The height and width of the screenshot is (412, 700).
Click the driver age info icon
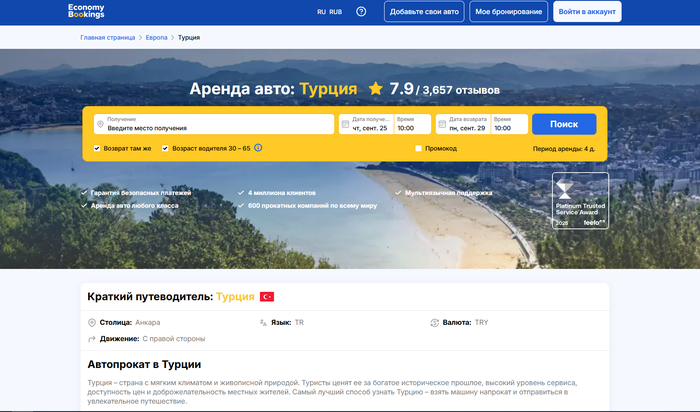(x=258, y=148)
